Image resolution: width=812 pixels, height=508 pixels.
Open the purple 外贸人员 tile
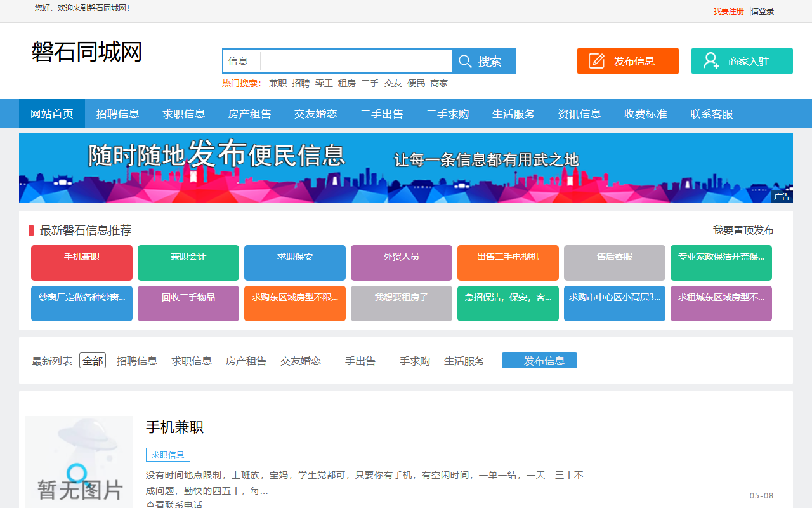(x=402, y=263)
